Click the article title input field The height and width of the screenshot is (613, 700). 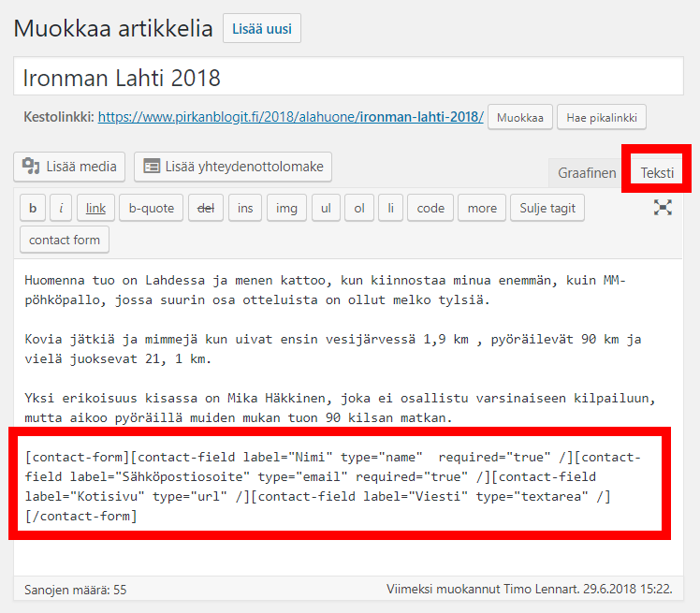point(348,77)
